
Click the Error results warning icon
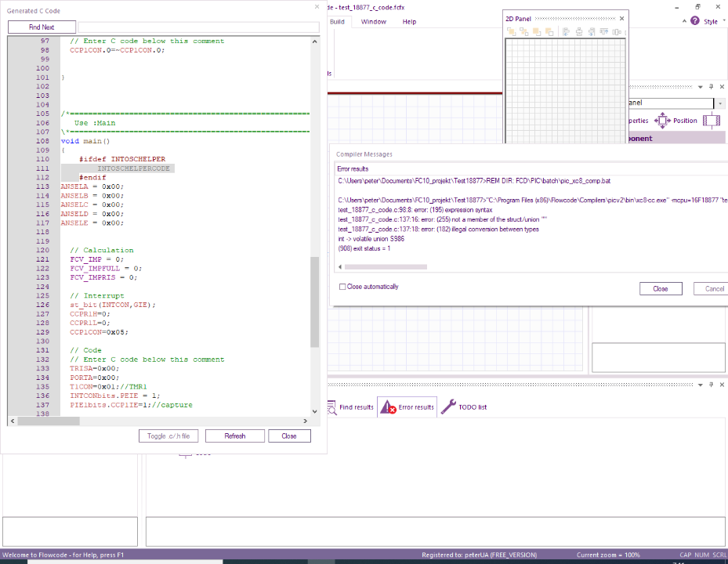[x=388, y=407]
